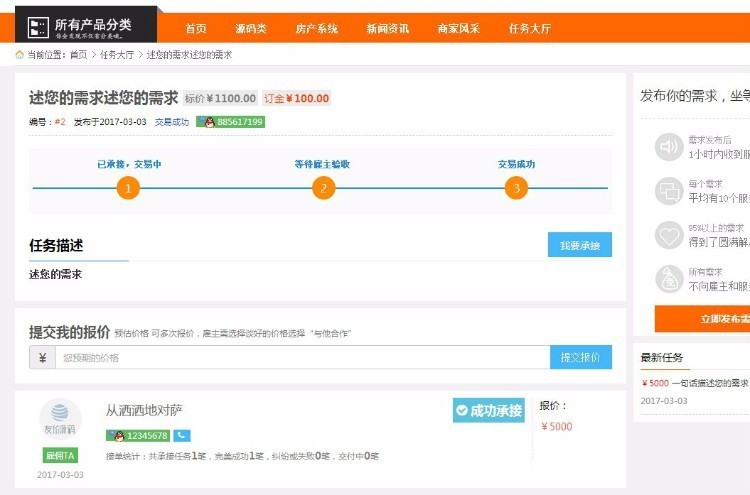Image resolution: width=750 pixels, height=495 pixels.
Task: Click the QQ badge 885617199
Action: point(231,122)
